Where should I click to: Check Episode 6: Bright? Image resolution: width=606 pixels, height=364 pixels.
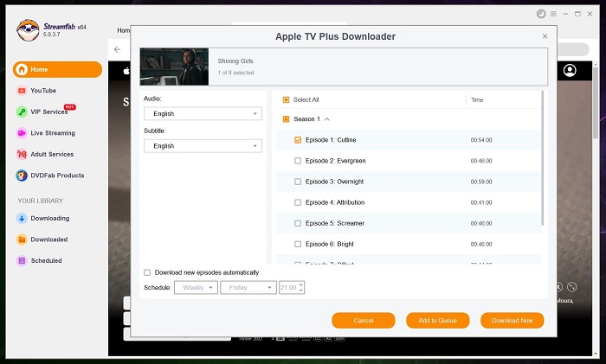coord(298,244)
